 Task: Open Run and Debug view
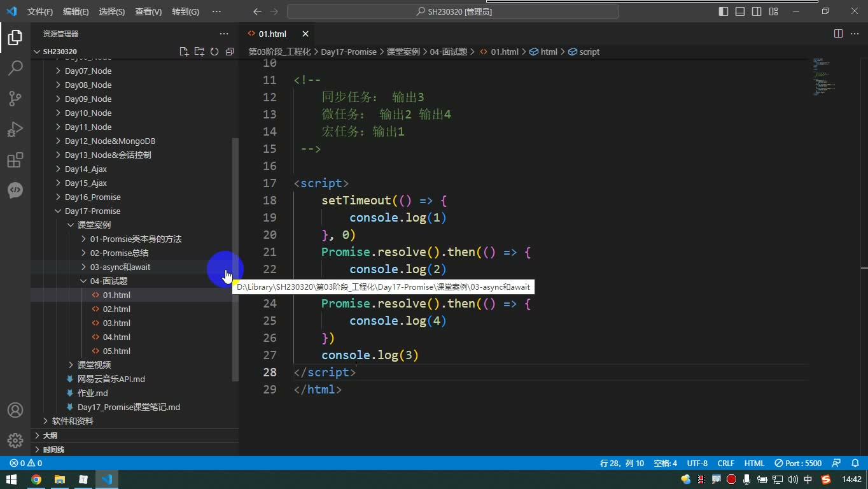pos(15,129)
